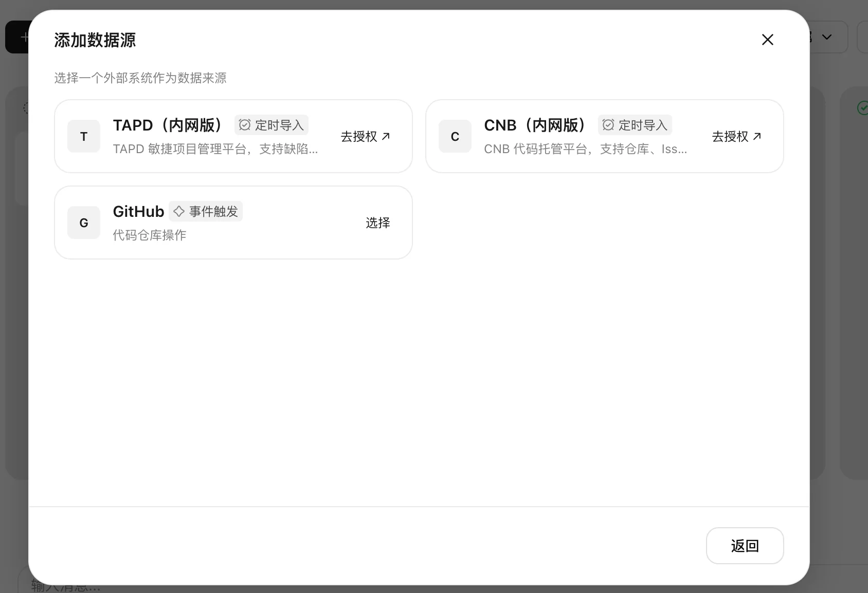
Task: Click the T avatar icon for TAPD
Action: (84, 136)
